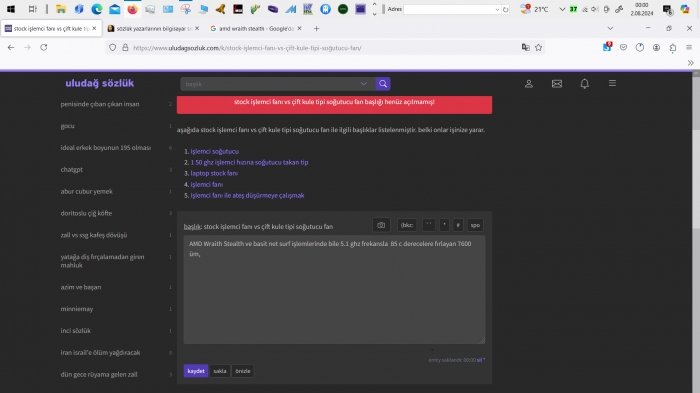The width and height of the screenshot is (700, 393).
Task: Click the weather 21°C tray widget
Action: pos(534,9)
